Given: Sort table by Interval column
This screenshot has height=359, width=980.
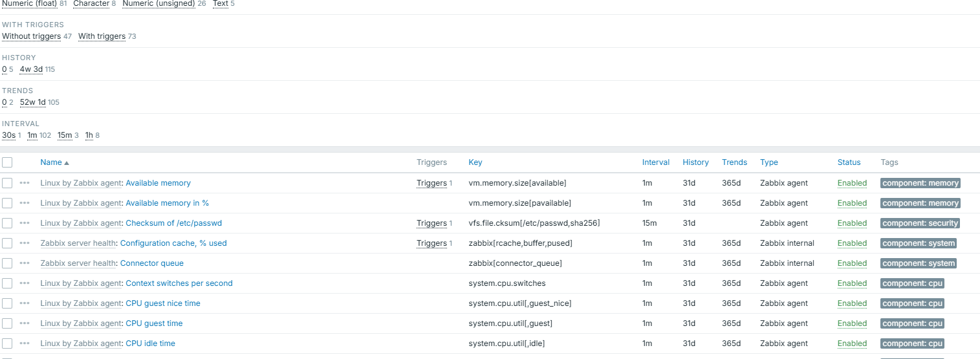Looking at the screenshot, I should point(655,162).
